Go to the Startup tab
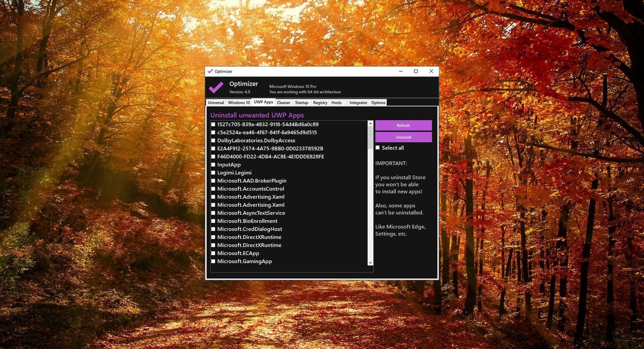This screenshot has width=644, height=349. [301, 103]
